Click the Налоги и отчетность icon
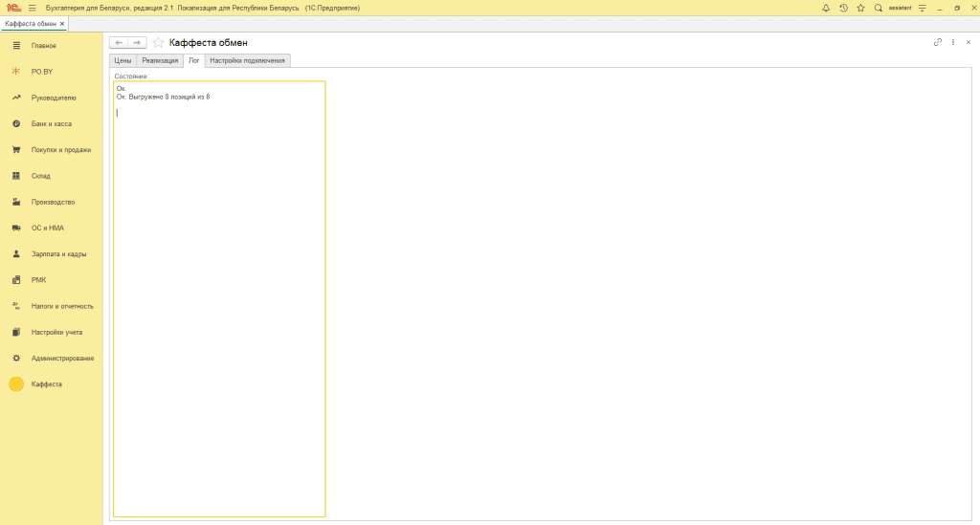The image size is (980, 525). 16,306
